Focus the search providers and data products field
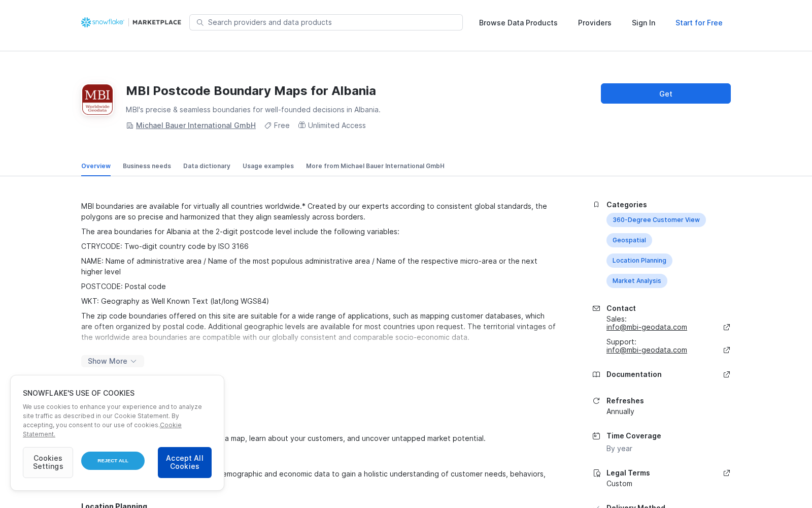 [x=326, y=22]
